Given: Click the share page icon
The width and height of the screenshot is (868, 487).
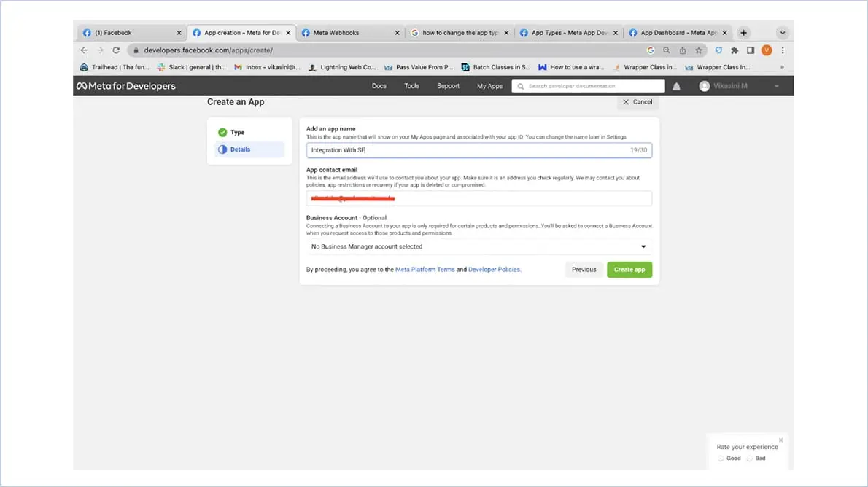Looking at the screenshot, I should [x=683, y=50].
